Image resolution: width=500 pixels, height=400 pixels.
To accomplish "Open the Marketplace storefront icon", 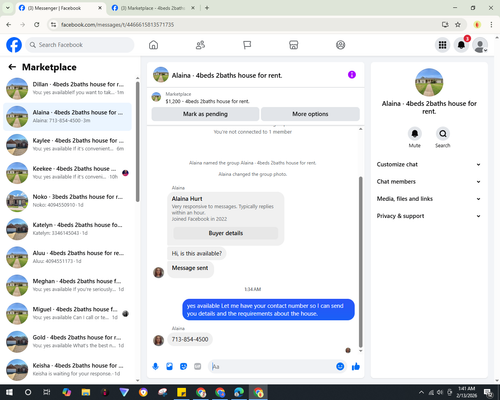I will click(294, 45).
